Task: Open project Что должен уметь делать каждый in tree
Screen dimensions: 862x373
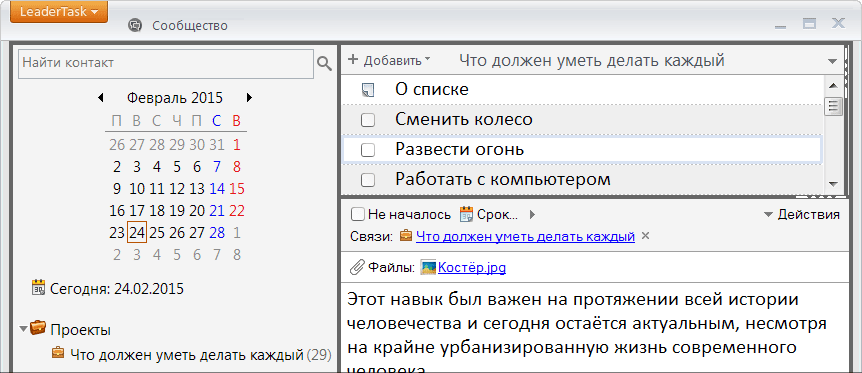Action: pos(186,354)
